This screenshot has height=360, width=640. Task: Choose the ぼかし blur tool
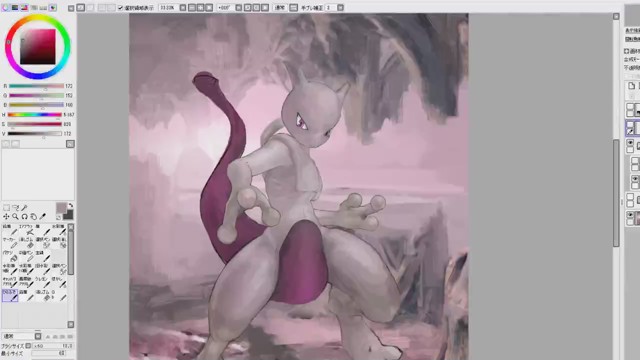click(59, 282)
